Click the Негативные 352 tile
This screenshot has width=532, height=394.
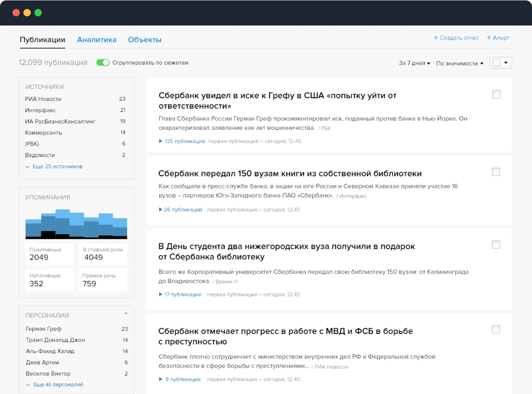pos(50,280)
